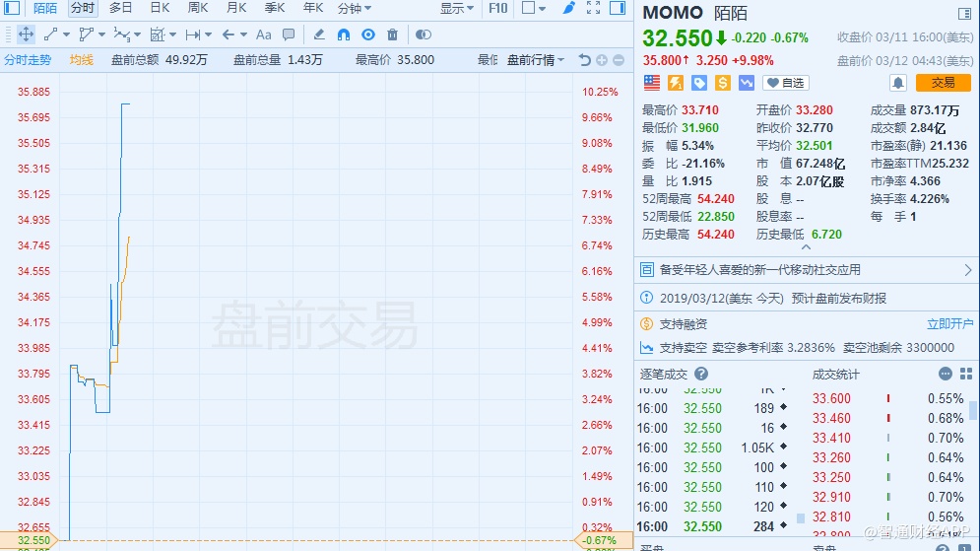Toggle the 均线 moving average line
The height and width of the screenshot is (551, 980).
pos(82,60)
